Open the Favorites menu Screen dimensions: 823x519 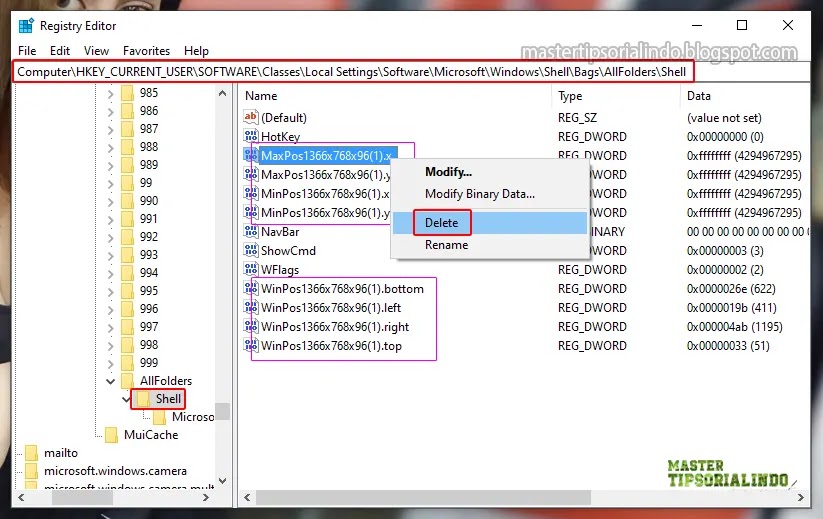[x=146, y=51]
